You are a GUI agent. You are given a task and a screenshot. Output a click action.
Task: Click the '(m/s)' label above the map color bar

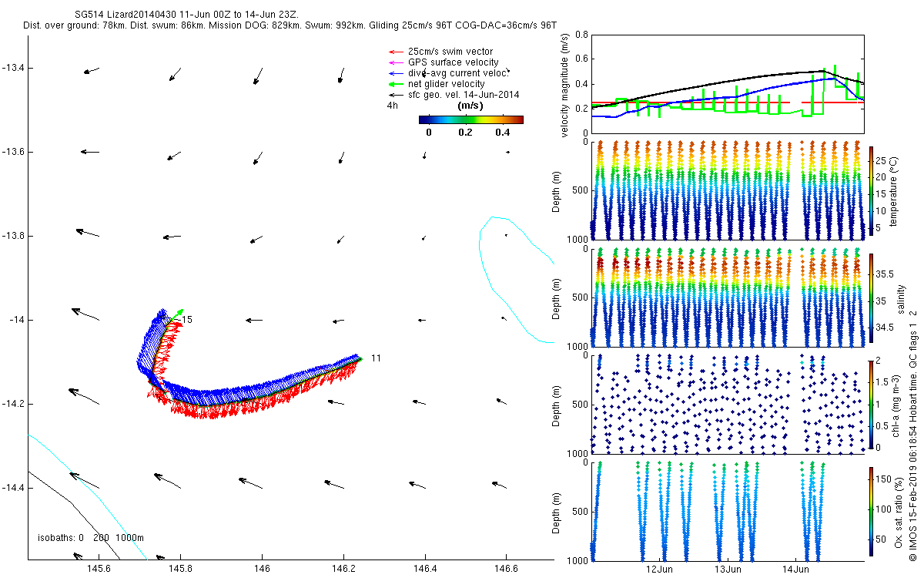click(x=470, y=106)
